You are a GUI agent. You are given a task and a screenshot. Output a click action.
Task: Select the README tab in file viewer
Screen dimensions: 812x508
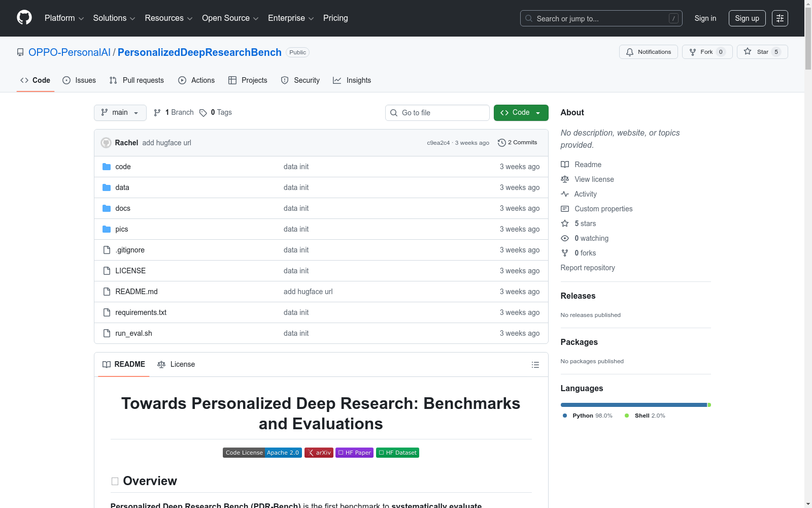coord(124,364)
